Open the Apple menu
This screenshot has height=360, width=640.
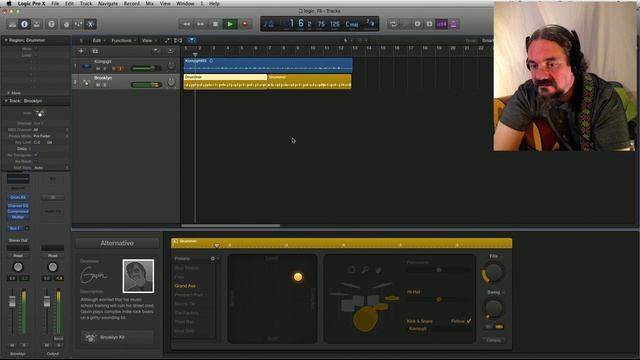(9, 3)
